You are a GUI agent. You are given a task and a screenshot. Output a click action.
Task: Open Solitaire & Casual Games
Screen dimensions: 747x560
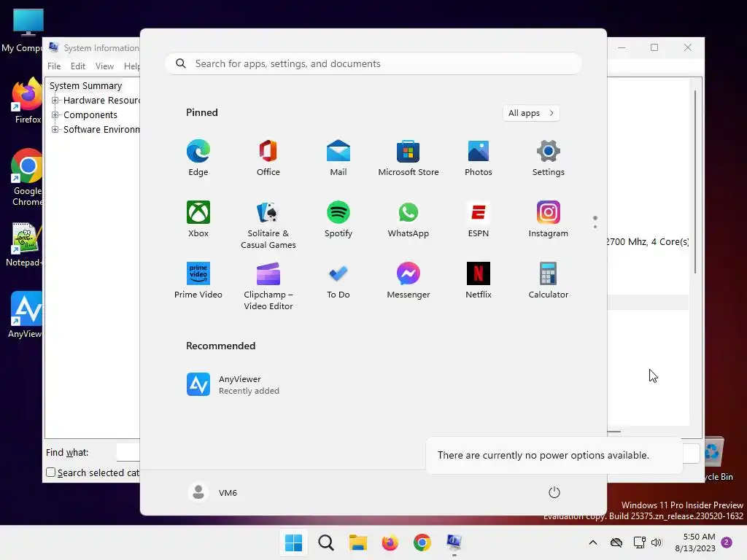pos(268,225)
